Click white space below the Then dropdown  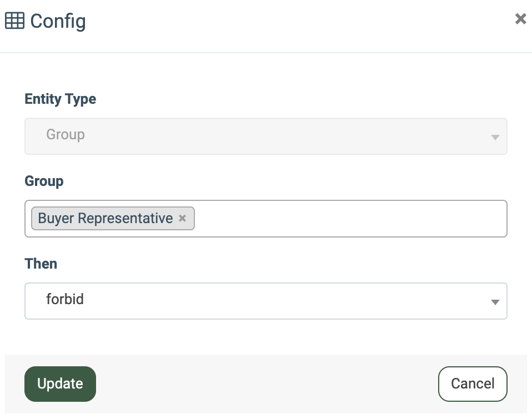(x=267, y=336)
